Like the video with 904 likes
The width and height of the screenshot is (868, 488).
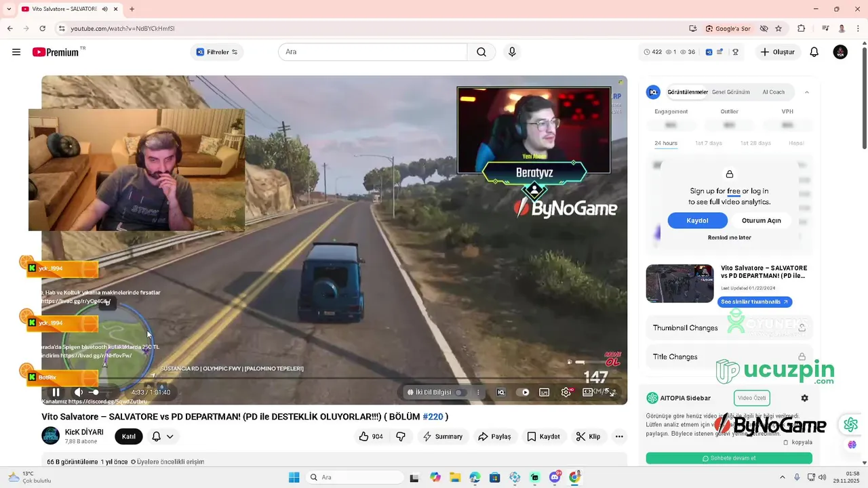coord(372,436)
